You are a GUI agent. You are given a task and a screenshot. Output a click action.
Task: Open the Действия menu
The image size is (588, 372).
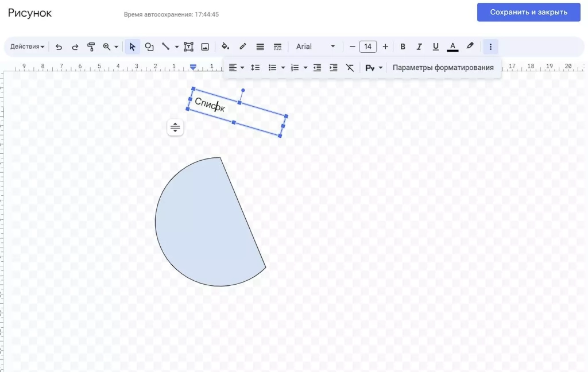pyautogui.click(x=27, y=46)
